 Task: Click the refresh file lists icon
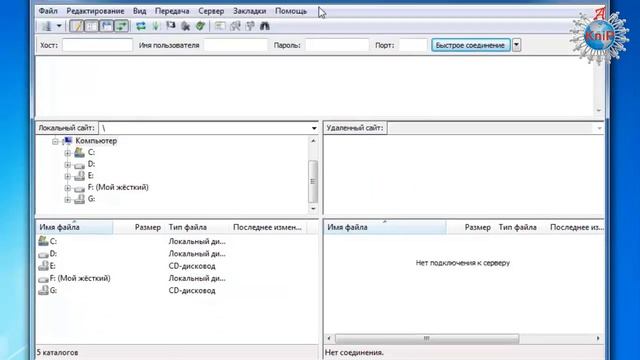coord(141,27)
